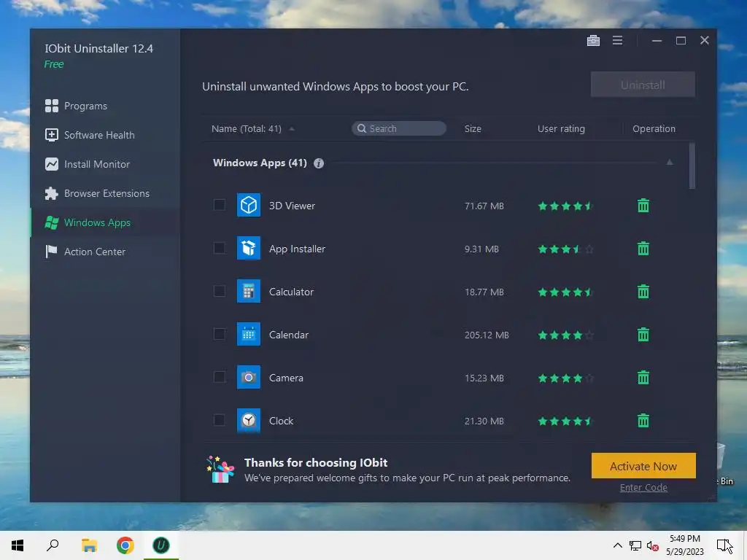Open Install Monitor section

105,164
